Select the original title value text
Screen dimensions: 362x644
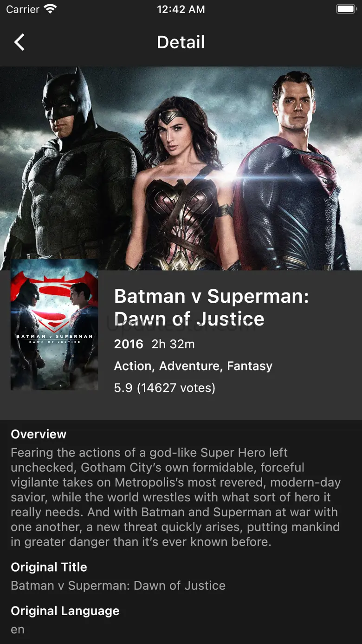point(118,585)
